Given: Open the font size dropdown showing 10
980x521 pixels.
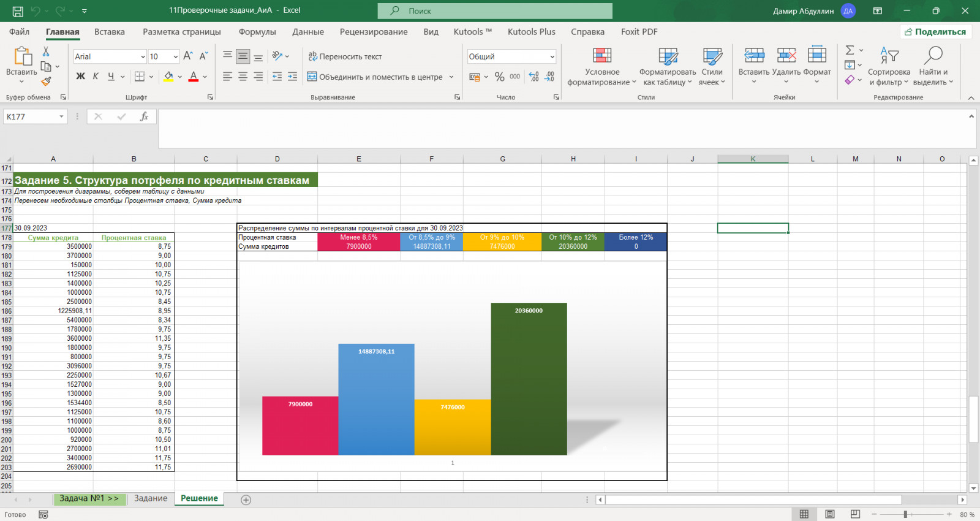Looking at the screenshot, I should click(176, 57).
